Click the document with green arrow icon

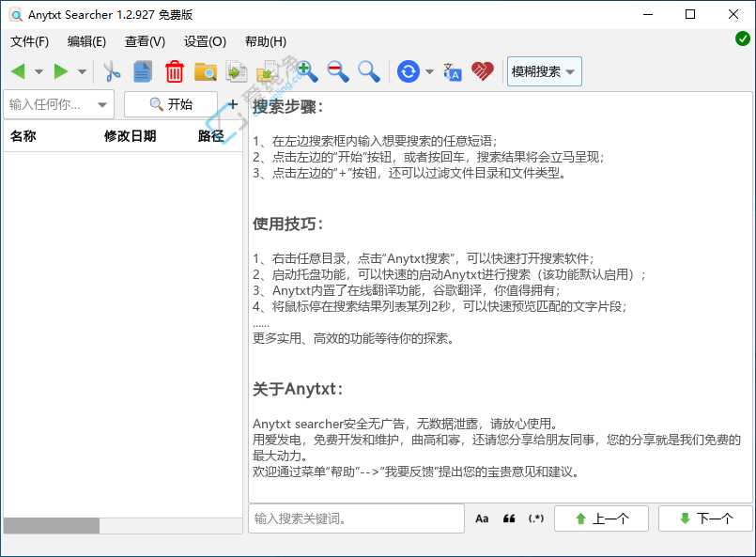click(237, 71)
